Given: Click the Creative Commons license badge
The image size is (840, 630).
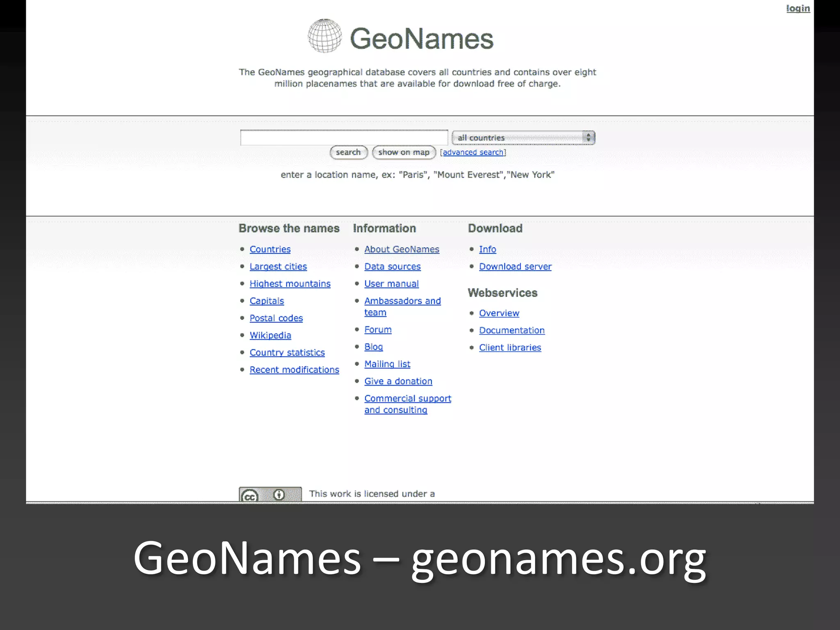Looking at the screenshot, I should (x=270, y=494).
